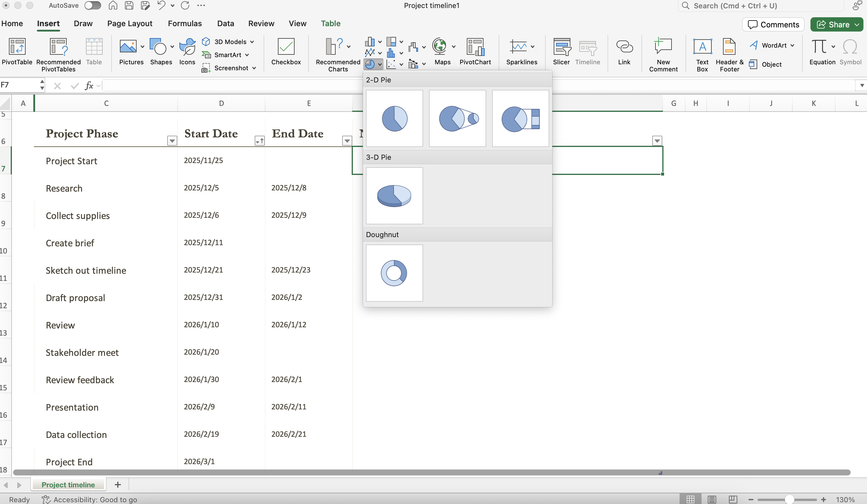Add a new sheet
This screenshot has height=504, width=867.
click(x=118, y=484)
